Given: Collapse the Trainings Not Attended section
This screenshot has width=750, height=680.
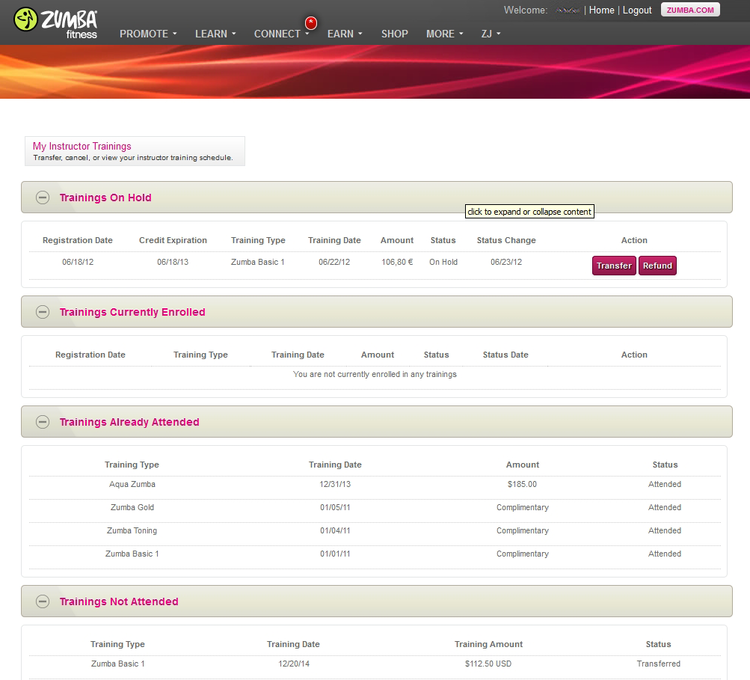Looking at the screenshot, I should click(x=43, y=601).
